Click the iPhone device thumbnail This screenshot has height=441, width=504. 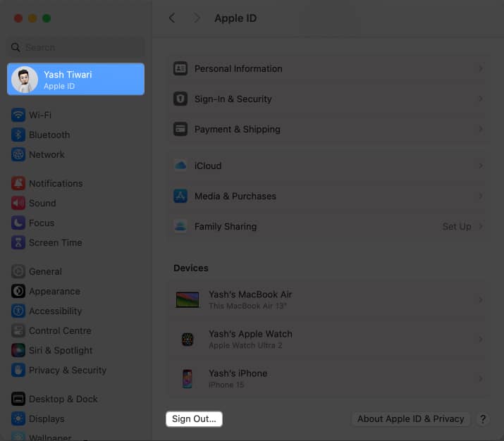pyautogui.click(x=188, y=379)
